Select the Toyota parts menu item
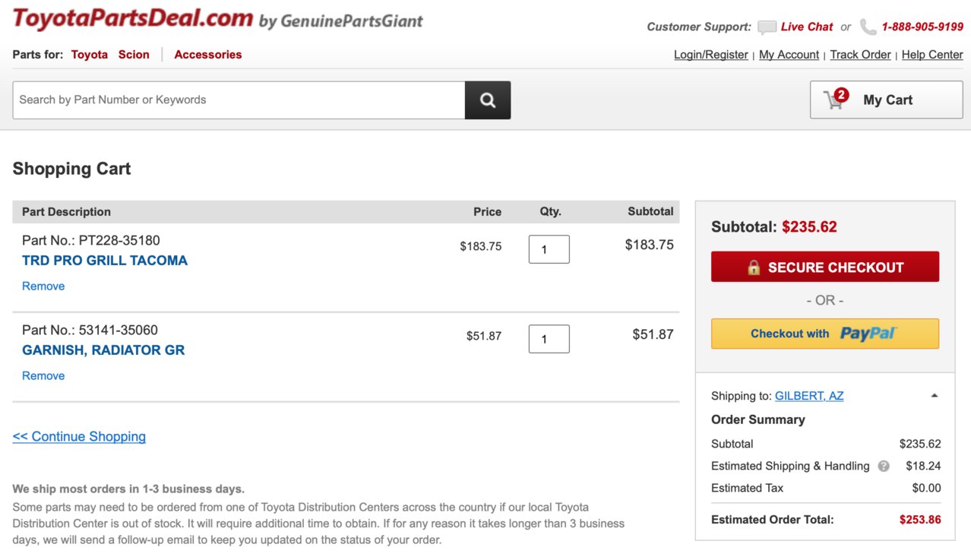Image resolution: width=971 pixels, height=560 pixels. [90, 55]
